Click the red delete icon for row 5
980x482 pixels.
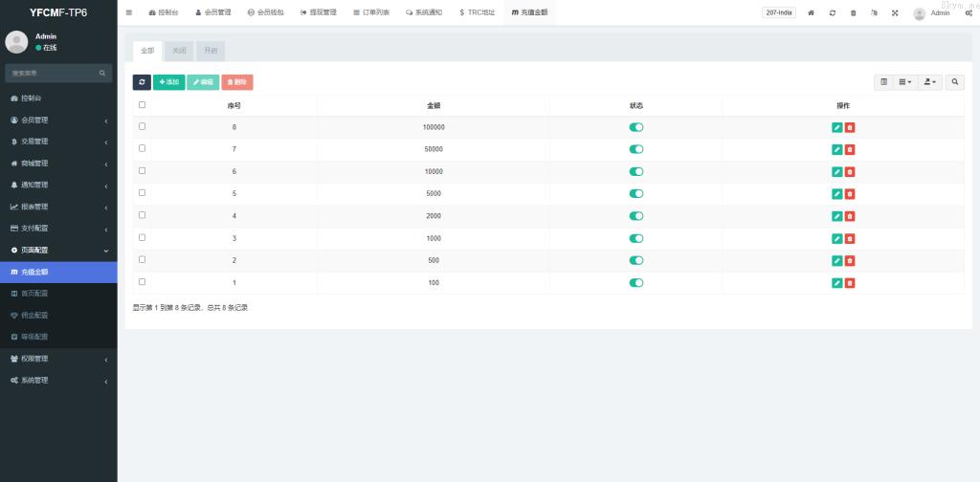click(850, 193)
